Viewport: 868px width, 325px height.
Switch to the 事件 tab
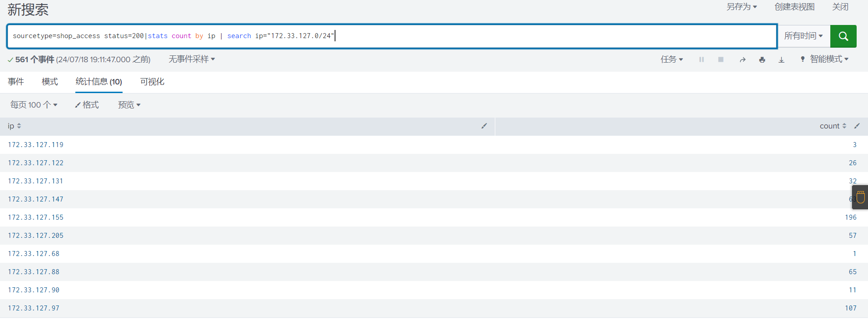pyautogui.click(x=16, y=82)
